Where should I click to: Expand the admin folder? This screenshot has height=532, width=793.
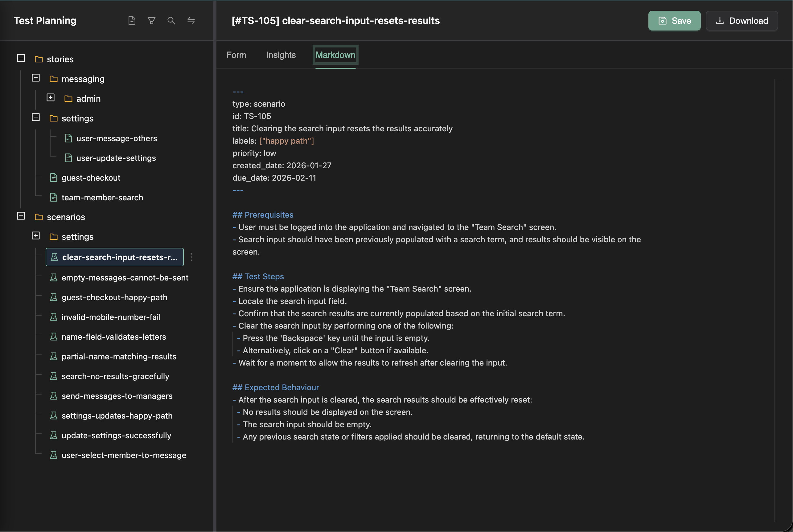(51, 98)
